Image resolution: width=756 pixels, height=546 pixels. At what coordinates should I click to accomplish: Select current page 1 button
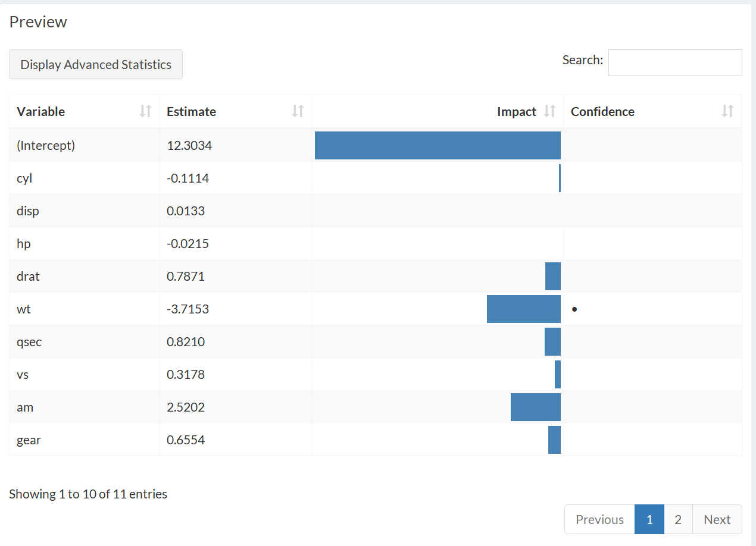649,519
